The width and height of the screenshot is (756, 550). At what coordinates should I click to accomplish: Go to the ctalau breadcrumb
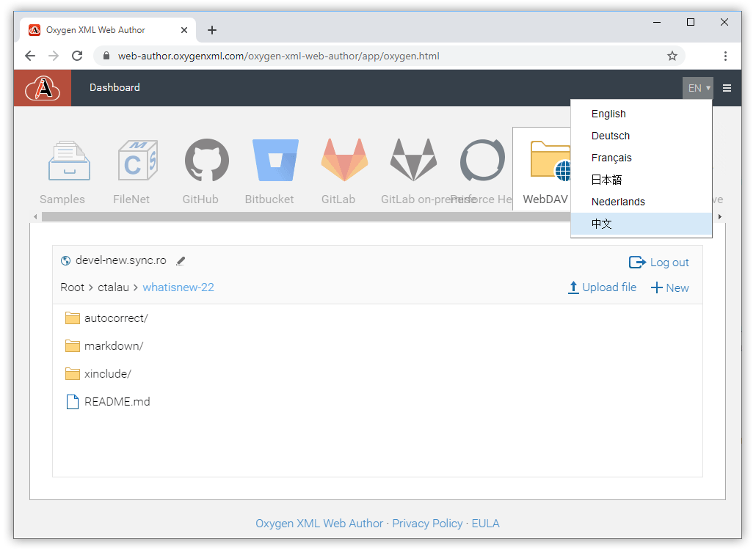pos(113,287)
